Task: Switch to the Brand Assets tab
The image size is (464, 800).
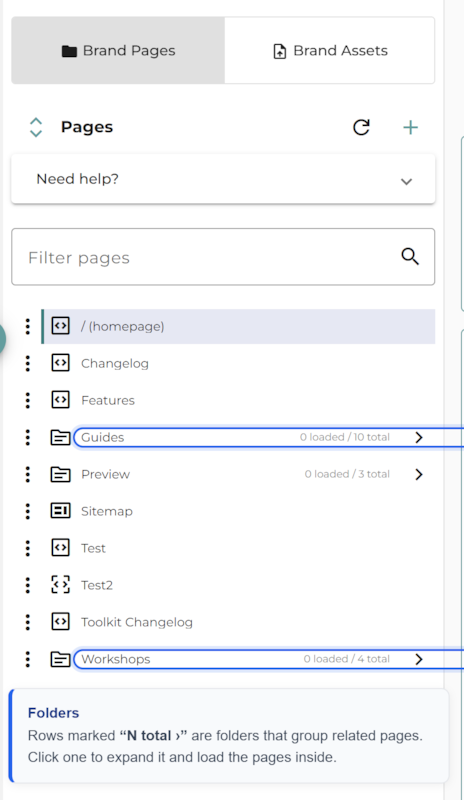Action: [x=330, y=51]
